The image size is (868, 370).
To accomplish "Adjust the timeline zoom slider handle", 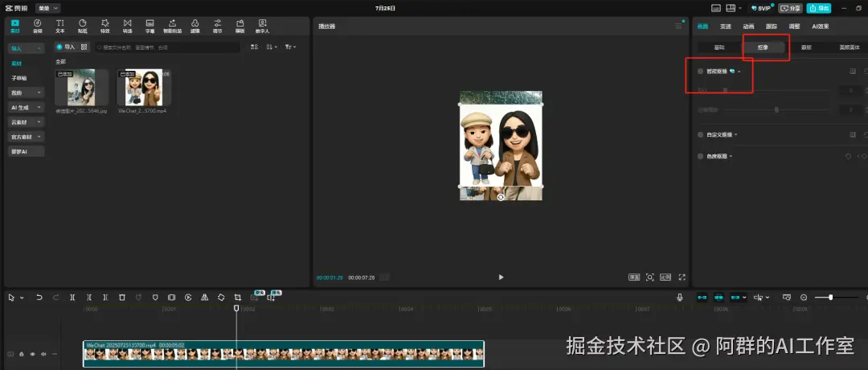I will pyautogui.click(x=831, y=298).
